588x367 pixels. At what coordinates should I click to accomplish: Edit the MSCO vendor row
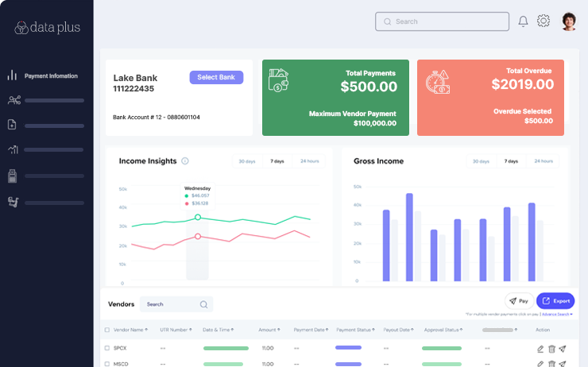point(540,364)
